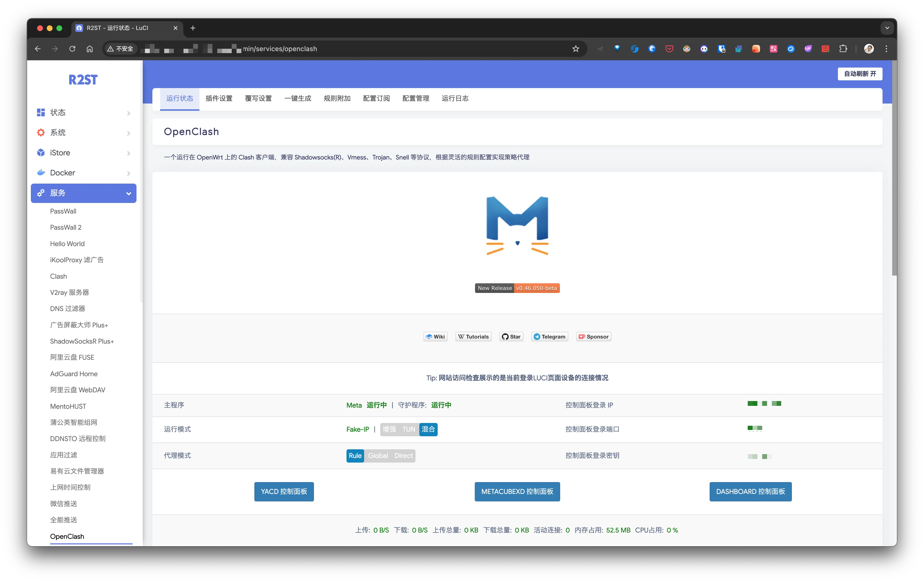Open a new browser tab
Screen dimensions: 924x582
click(193, 28)
